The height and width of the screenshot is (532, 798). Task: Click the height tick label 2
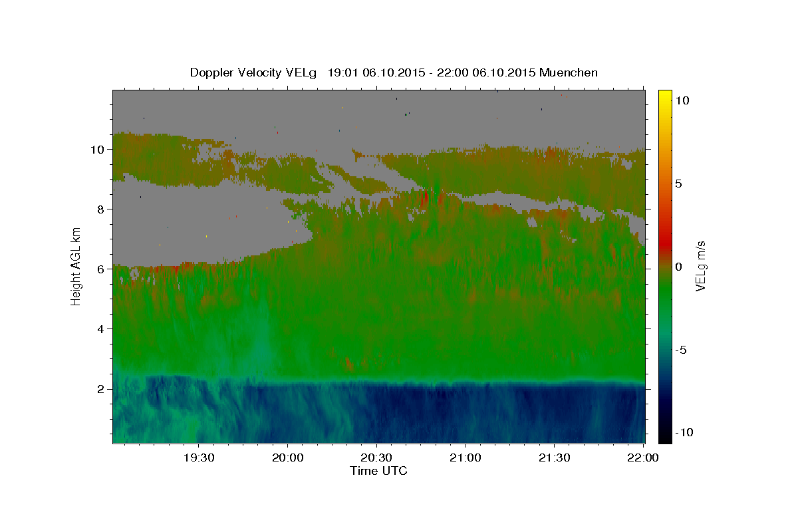click(x=102, y=389)
